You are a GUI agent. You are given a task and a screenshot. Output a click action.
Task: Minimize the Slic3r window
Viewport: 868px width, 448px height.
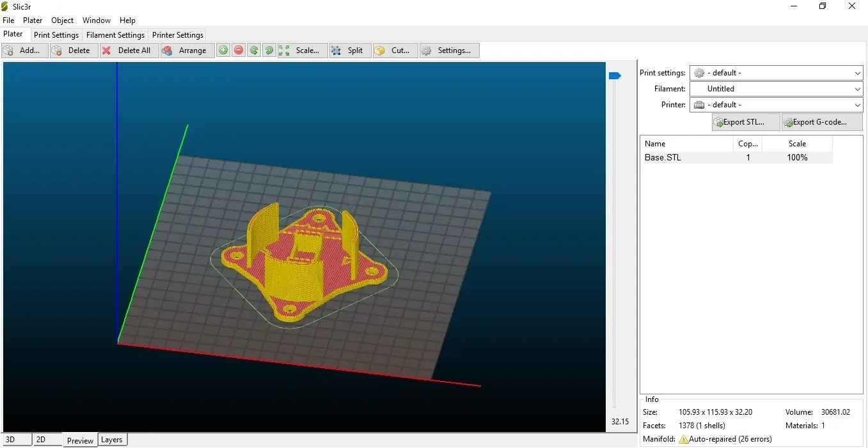793,6
